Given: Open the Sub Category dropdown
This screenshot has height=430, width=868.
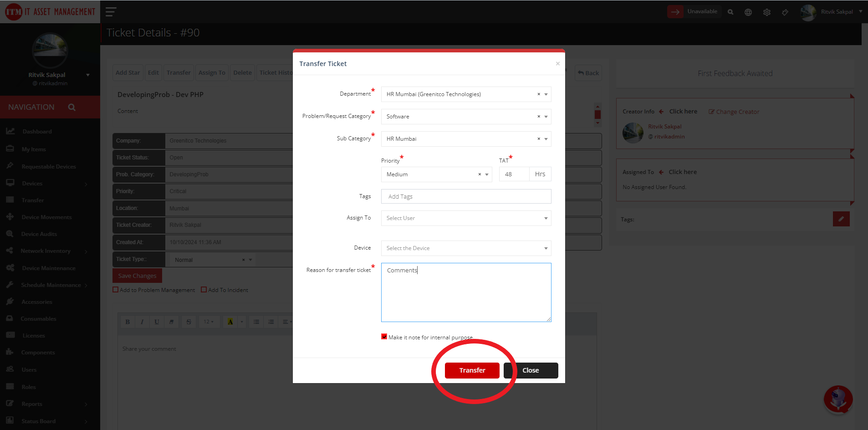Looking at the screenshot, I should pos(466,139).
